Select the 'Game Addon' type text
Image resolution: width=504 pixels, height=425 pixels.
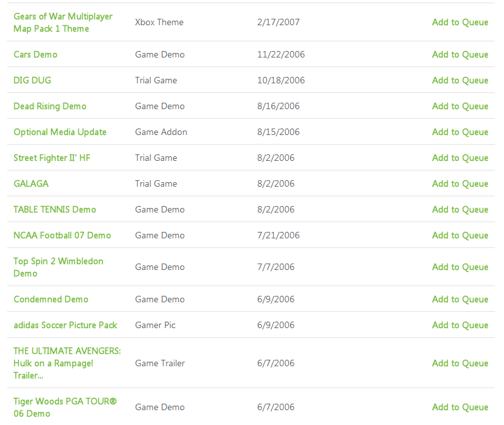(161, 132)
